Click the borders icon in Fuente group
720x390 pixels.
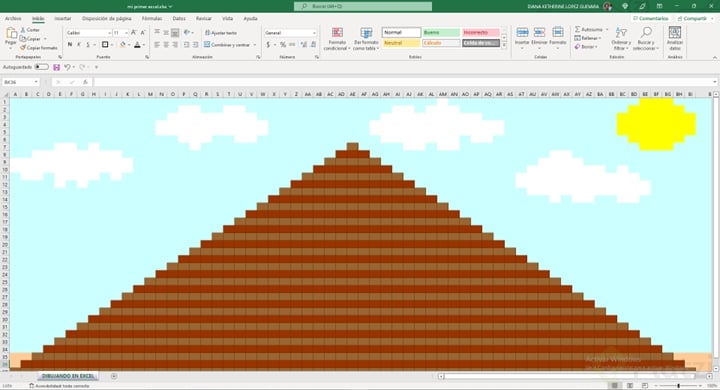tap(105, 45)
